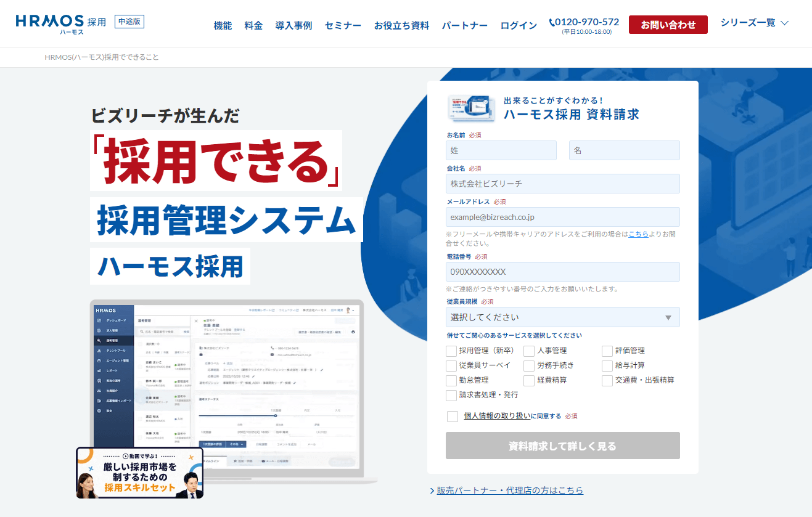812x517 pixels.
Task: Click the こちら link about free email
Action: tap(638, 234)
